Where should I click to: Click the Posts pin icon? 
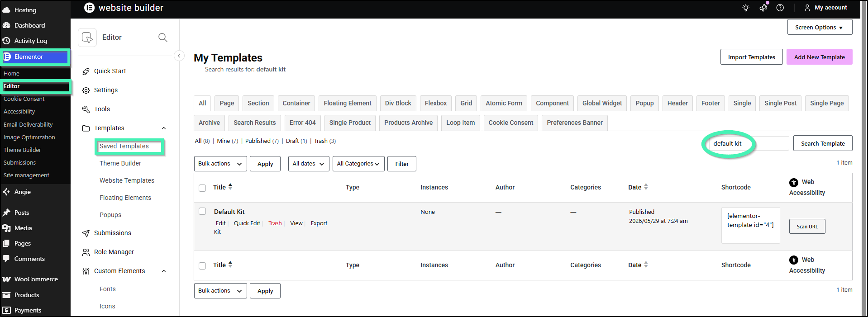[6, 213]
